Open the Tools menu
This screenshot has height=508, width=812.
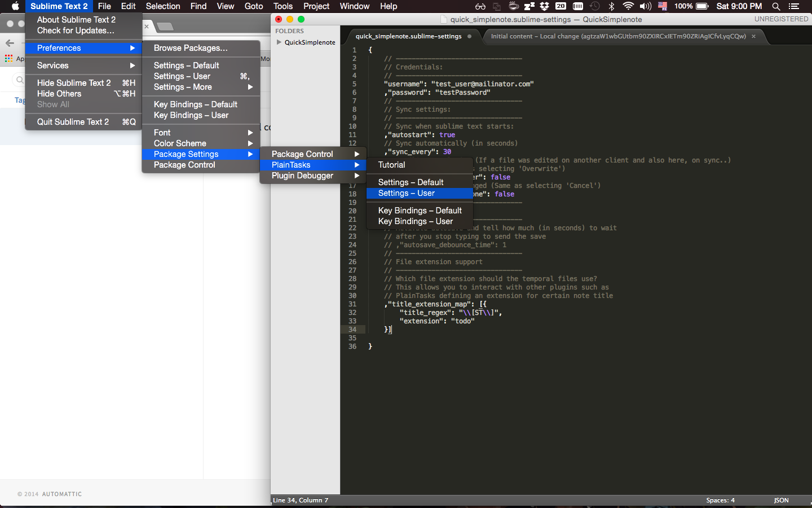coord(283,6)
